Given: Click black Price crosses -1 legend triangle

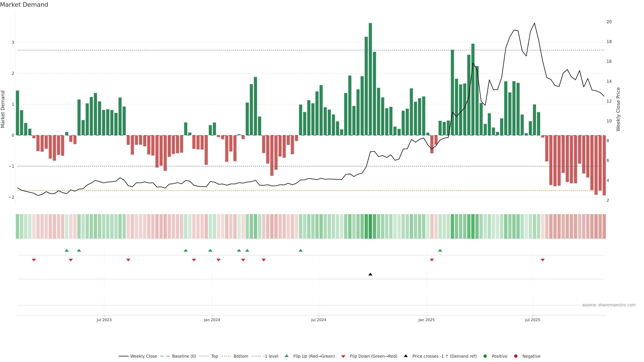Looking at the screenshot, I should (406, 356).
